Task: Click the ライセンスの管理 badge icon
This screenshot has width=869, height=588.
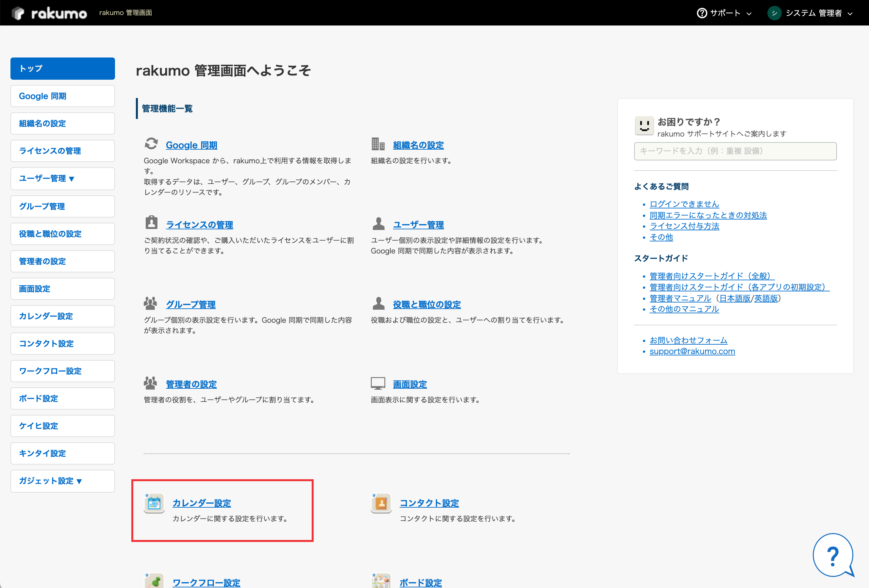Action: (x=151, y=222)
